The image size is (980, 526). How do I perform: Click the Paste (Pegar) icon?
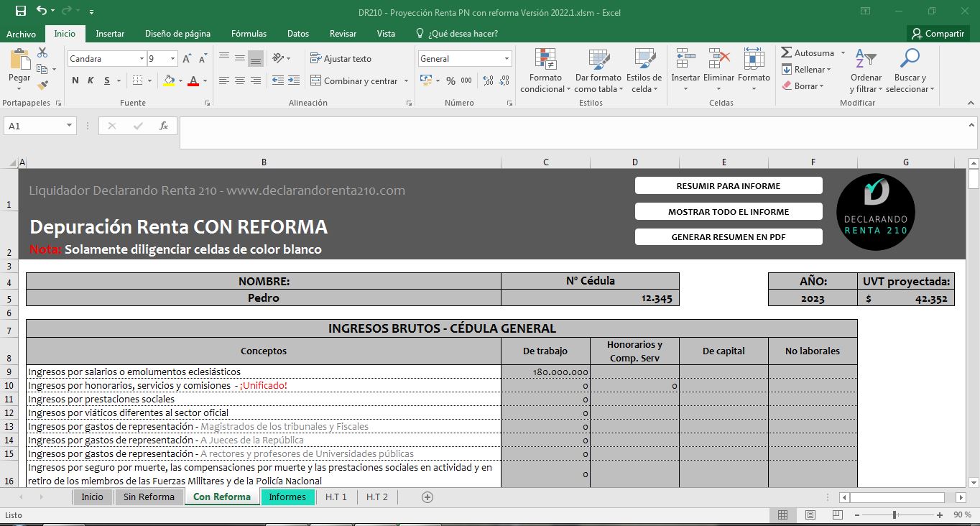tap(19, 59)
